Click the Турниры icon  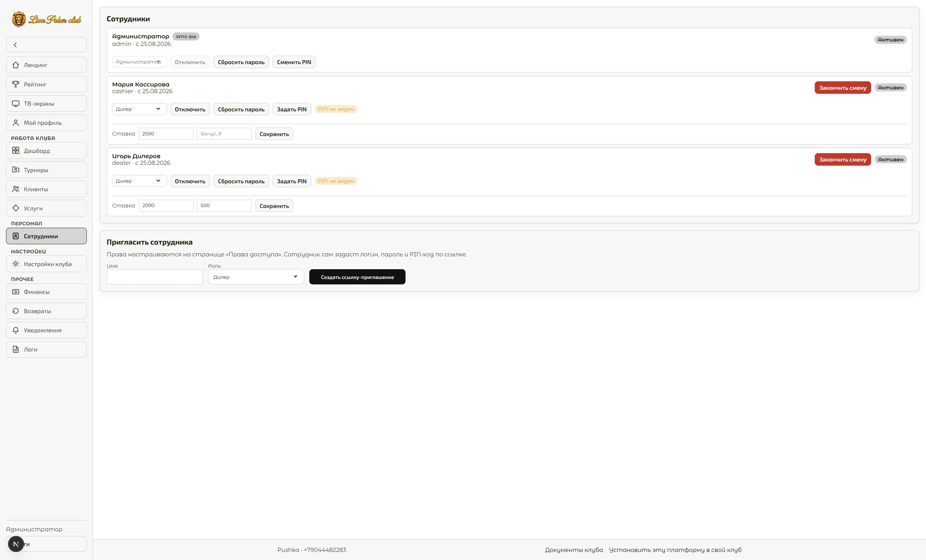tap(16, 170)
